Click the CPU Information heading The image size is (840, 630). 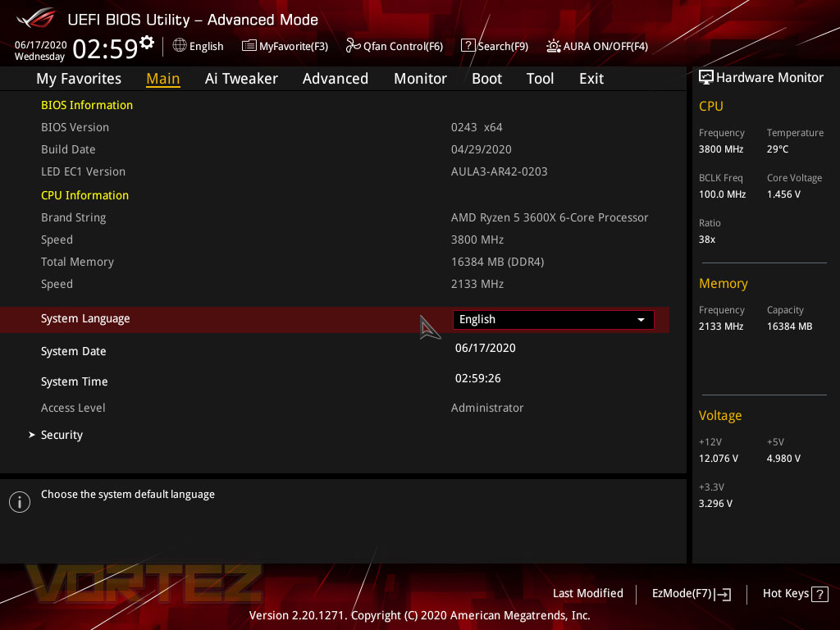84,195
